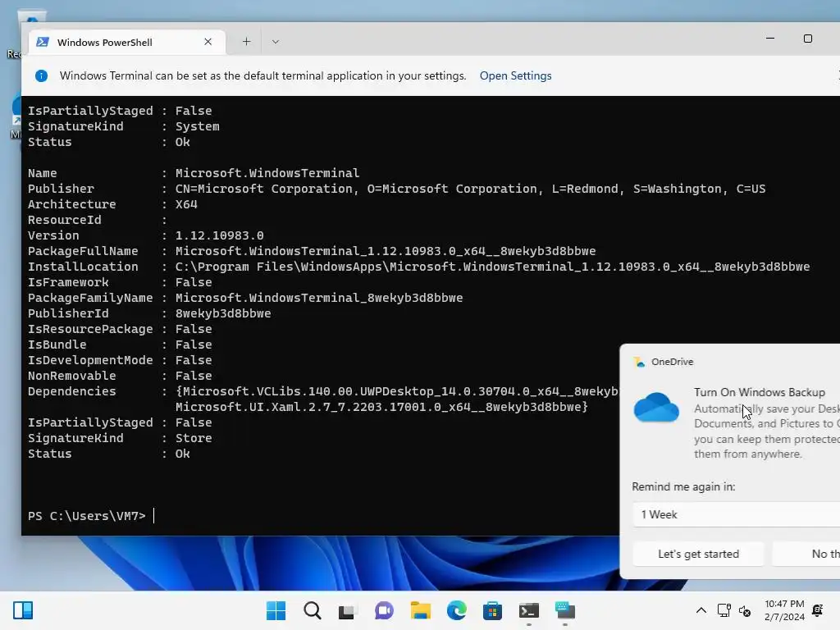Open the Remind me again '1 Week' dropdown
The height and width of the screenshot is (630, 840).
[736, 514]
